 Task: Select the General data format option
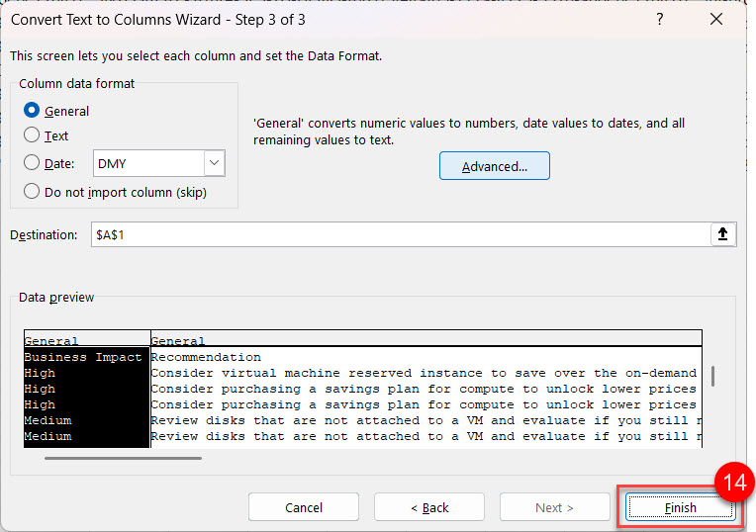point(33,111)
